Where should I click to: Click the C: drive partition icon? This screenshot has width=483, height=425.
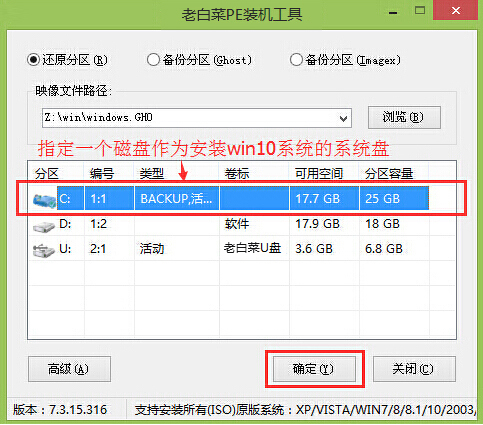click(x=45, y=201)
